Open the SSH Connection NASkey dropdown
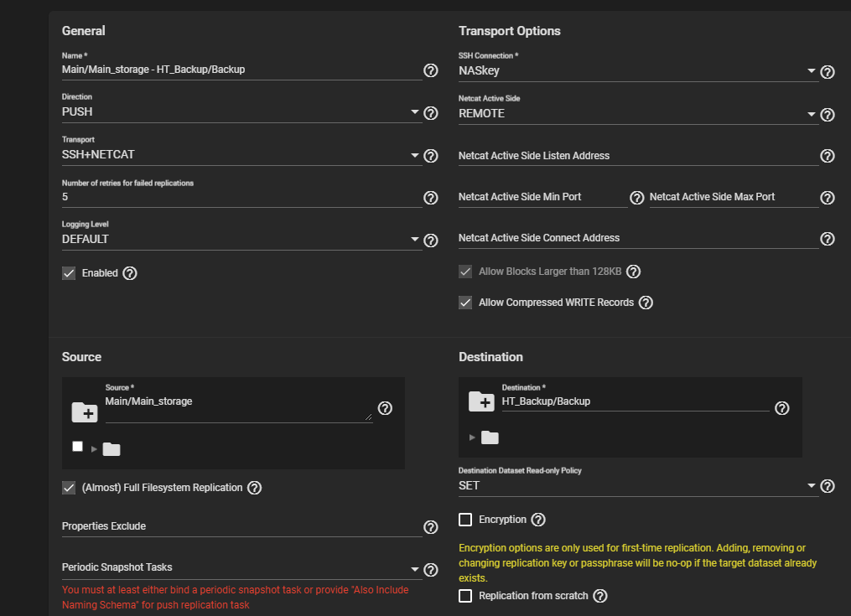Viewport: 851px width, 616px height. (x=638, y=70)
